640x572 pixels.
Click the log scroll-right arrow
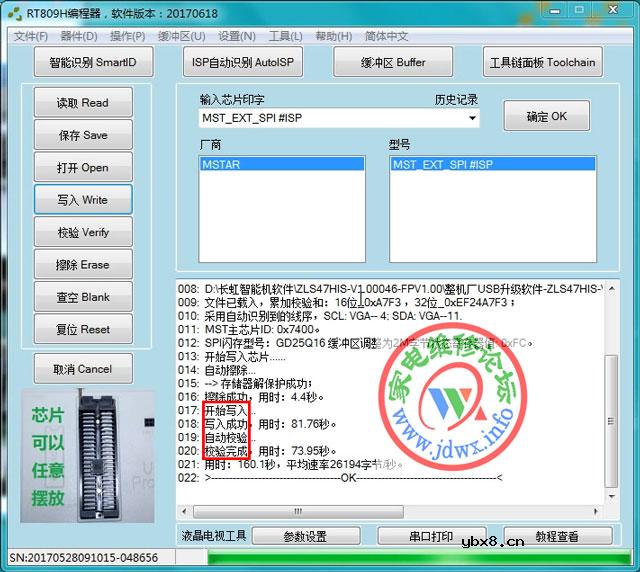pos(596,511)
